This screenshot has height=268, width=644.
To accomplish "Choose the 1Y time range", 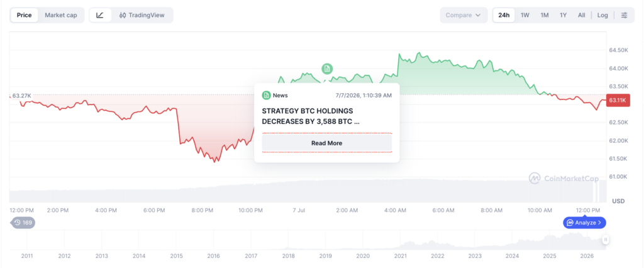I will 563,15.
